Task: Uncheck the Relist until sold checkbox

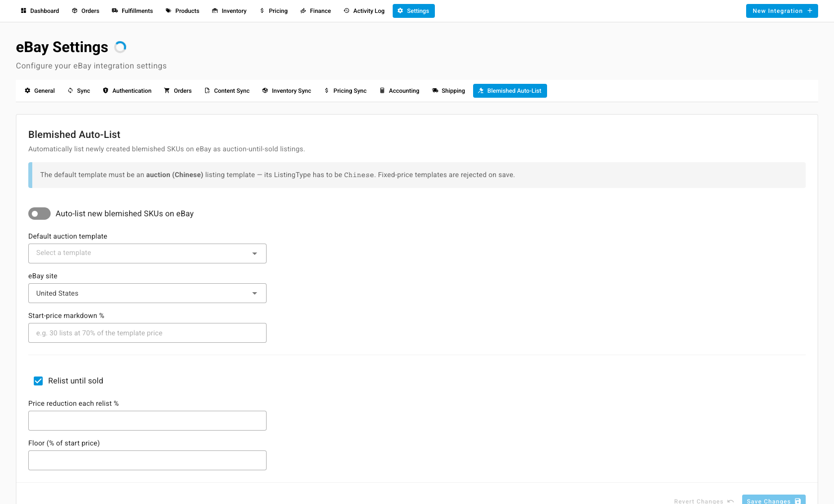Action: (38, 381)
